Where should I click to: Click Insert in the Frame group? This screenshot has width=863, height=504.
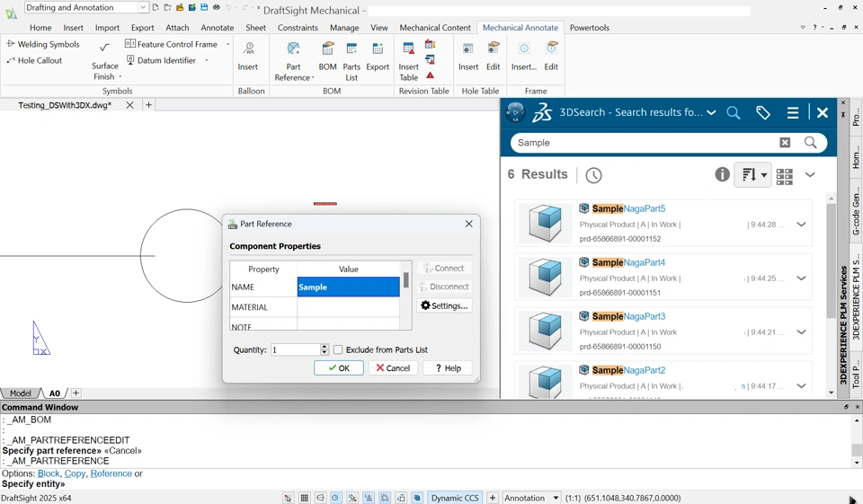[524, 57]
